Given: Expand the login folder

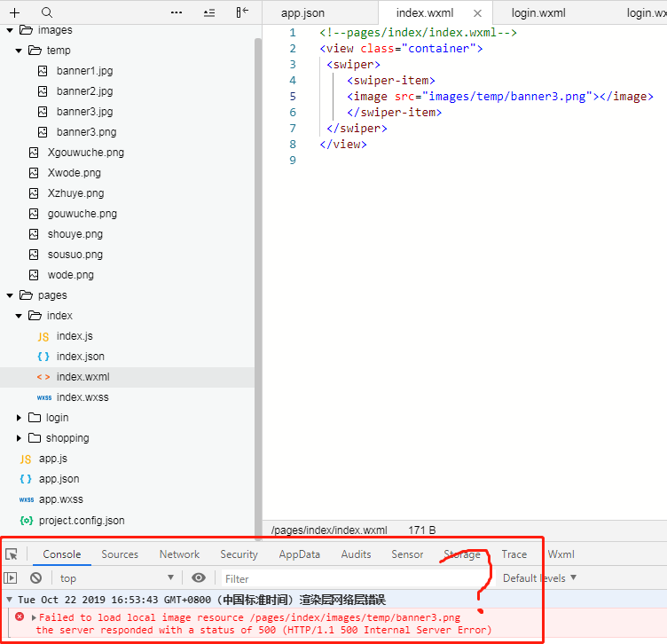Looking at the screenshot, I should [x=20, y=418].
